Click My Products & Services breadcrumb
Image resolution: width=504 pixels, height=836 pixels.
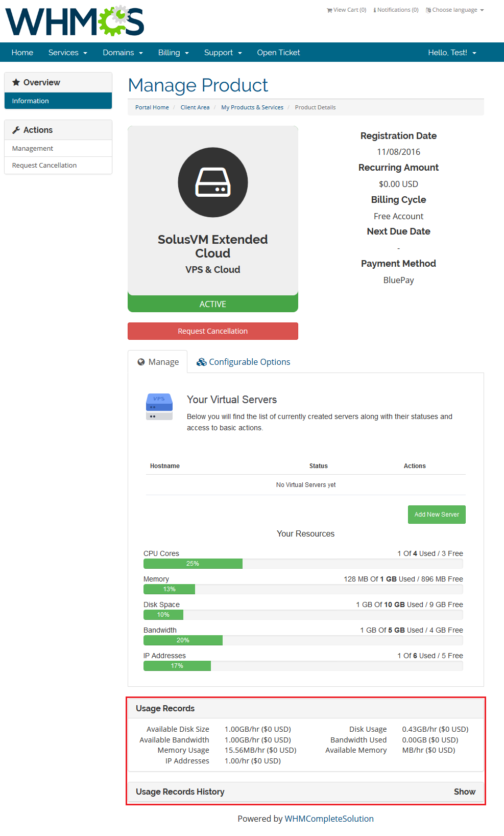tap(252, 107)
